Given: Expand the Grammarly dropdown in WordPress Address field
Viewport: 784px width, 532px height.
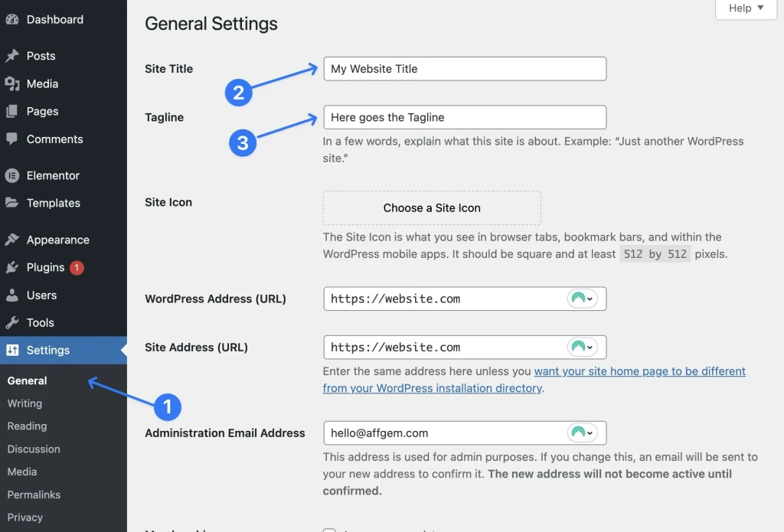Looking at the screenshot, I should coord(583,299).
